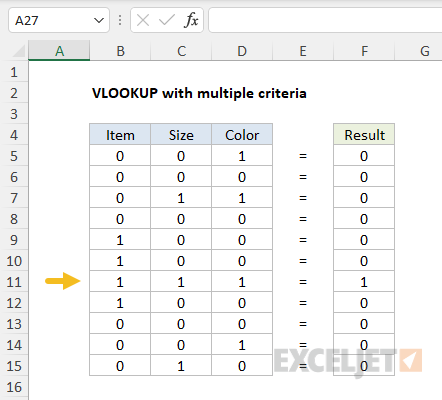The image size is (442, 400).
Task: Click the Result cell in row 9
Action: pos(364,240)
